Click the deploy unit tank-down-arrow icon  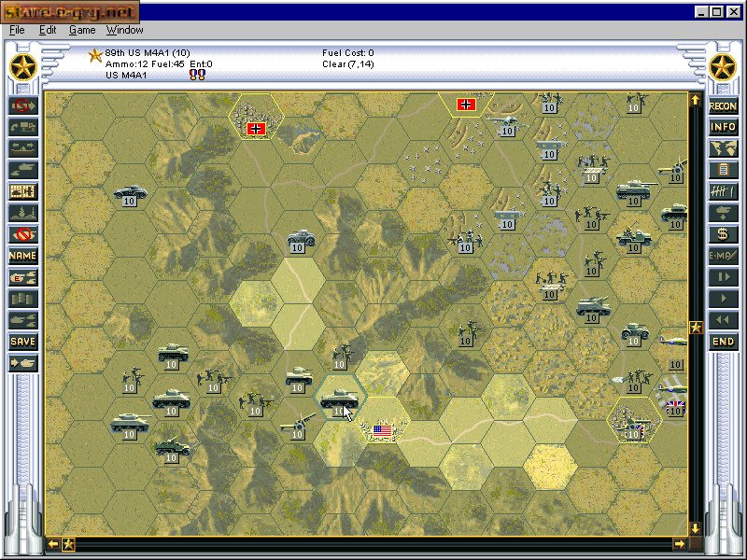pos(723,213)
